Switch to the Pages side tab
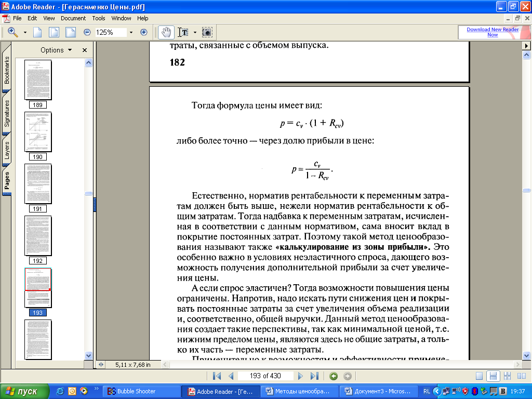 pos(6,180)
